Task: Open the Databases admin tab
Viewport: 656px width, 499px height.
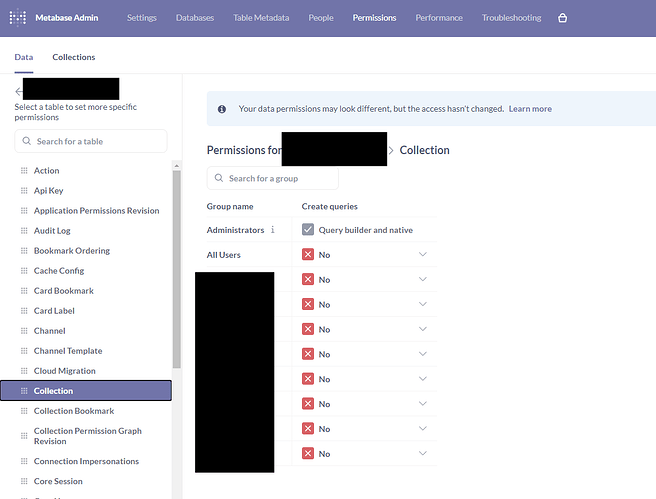Action: (x=195, y=18)
